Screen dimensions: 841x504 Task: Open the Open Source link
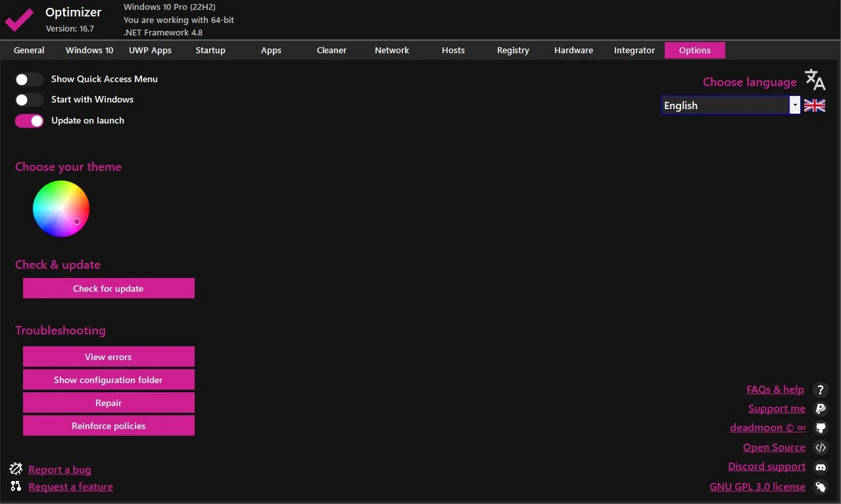coord(774,447)
